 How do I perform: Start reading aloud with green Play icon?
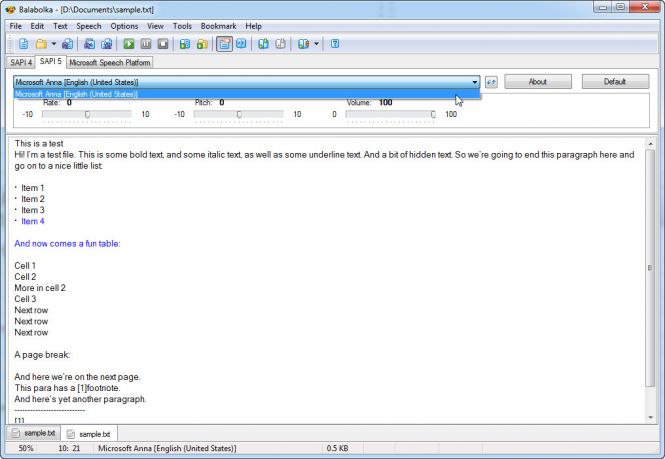click(x=128, y=44)
